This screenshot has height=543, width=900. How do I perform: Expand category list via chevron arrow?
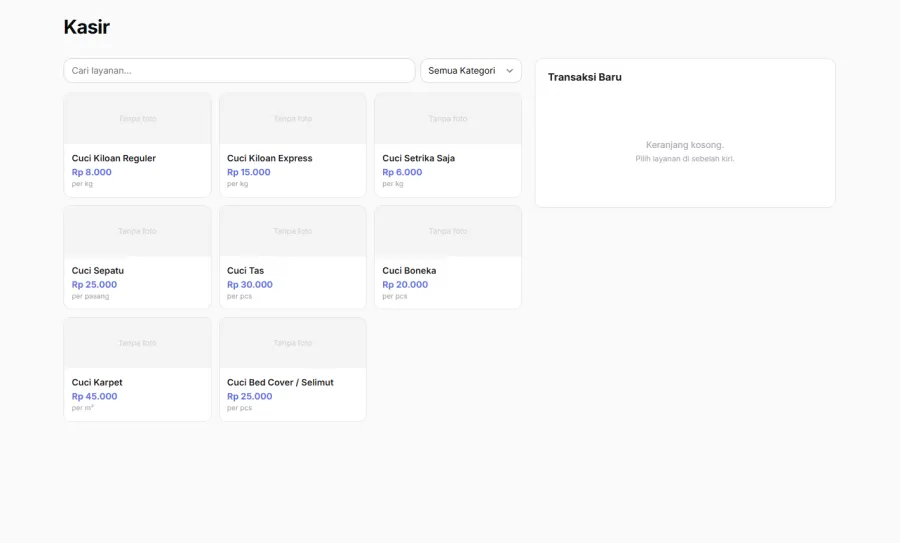(509, 71)
